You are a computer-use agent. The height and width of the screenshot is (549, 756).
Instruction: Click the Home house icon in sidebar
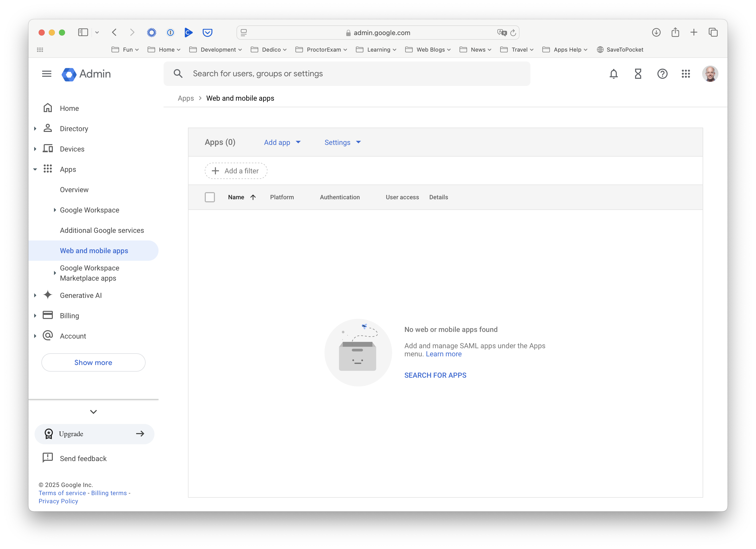(x=48, y=108)
